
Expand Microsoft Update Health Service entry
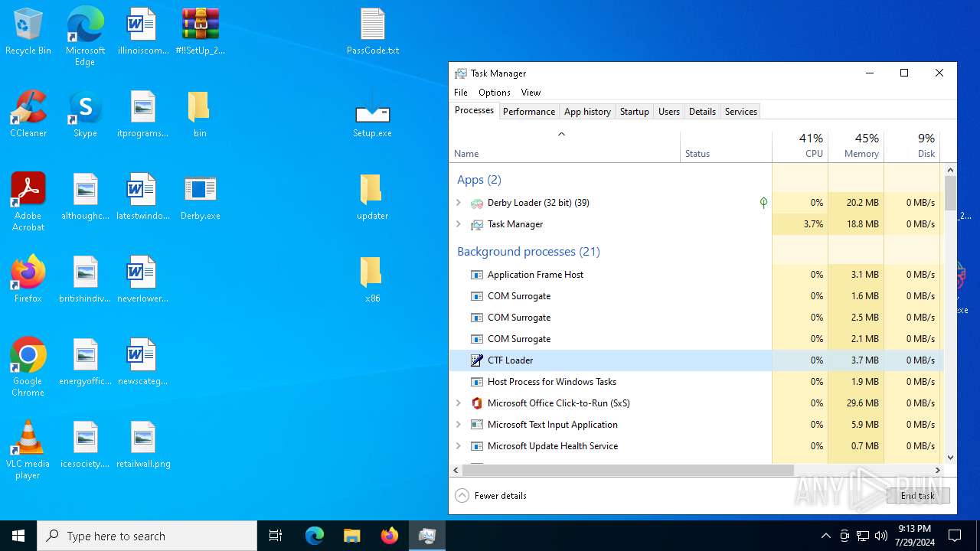[459, 446]
